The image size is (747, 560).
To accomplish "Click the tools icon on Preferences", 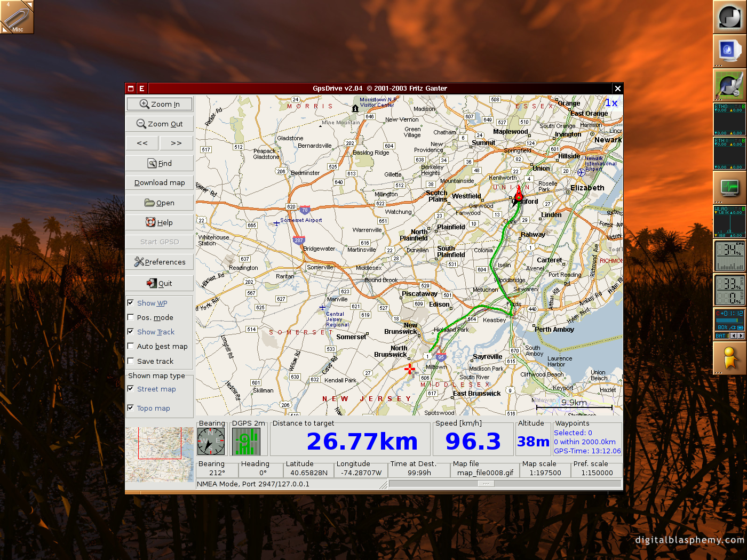I will coord(139,262).
